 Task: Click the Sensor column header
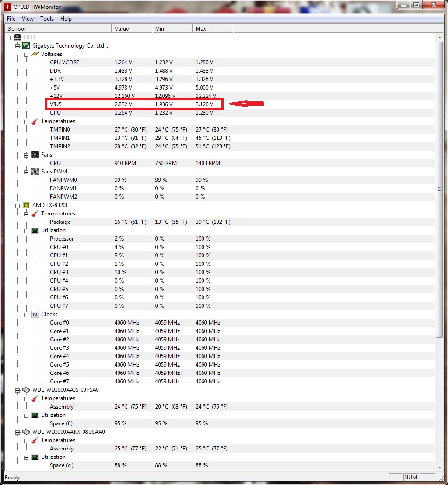point(57,29)
